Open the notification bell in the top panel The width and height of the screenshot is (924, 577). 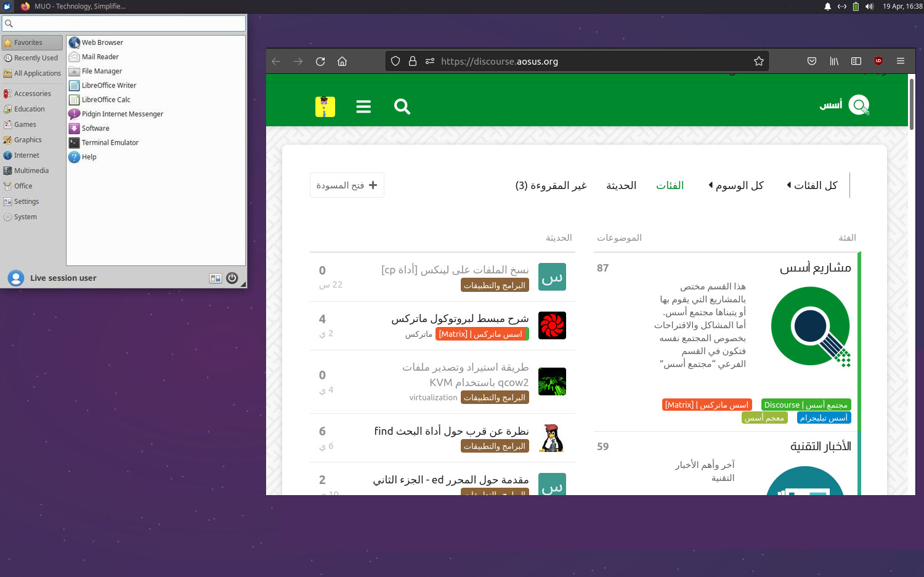point(827,6)
